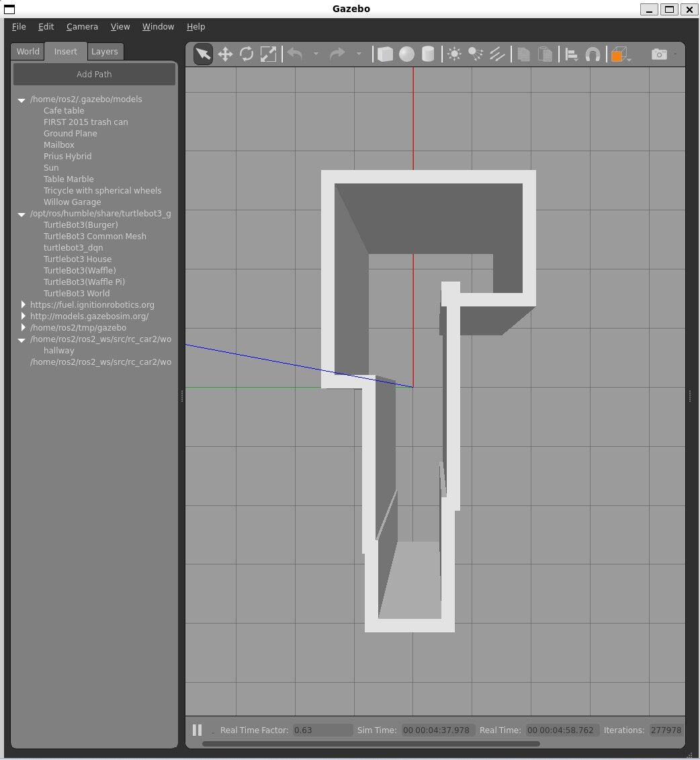Viewport: 700px width, 760px height.
Task: Select the hallway model
Action: click(x=58, y=351)
